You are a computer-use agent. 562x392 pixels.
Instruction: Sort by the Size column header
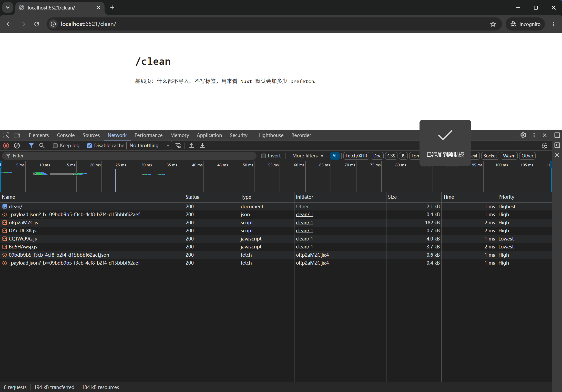click(x=414, y=197)
